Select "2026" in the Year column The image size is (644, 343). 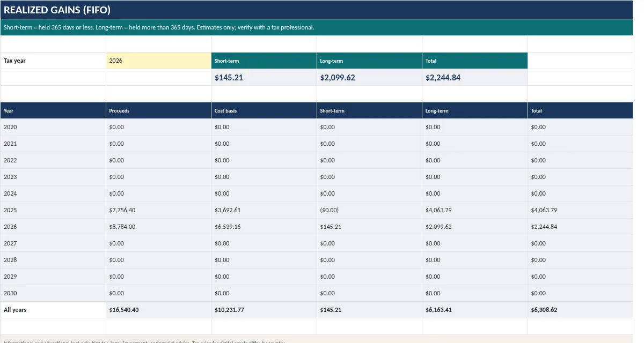[53, 227]
